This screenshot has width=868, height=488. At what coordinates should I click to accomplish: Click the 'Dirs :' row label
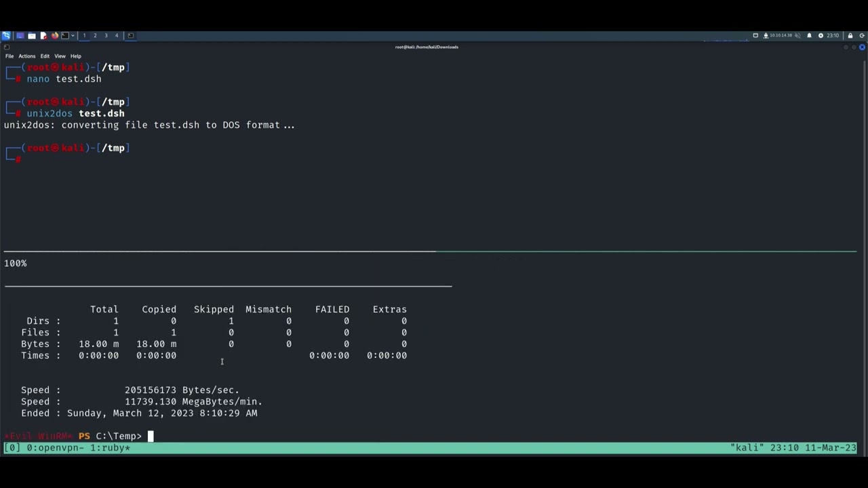pos(43,321)
